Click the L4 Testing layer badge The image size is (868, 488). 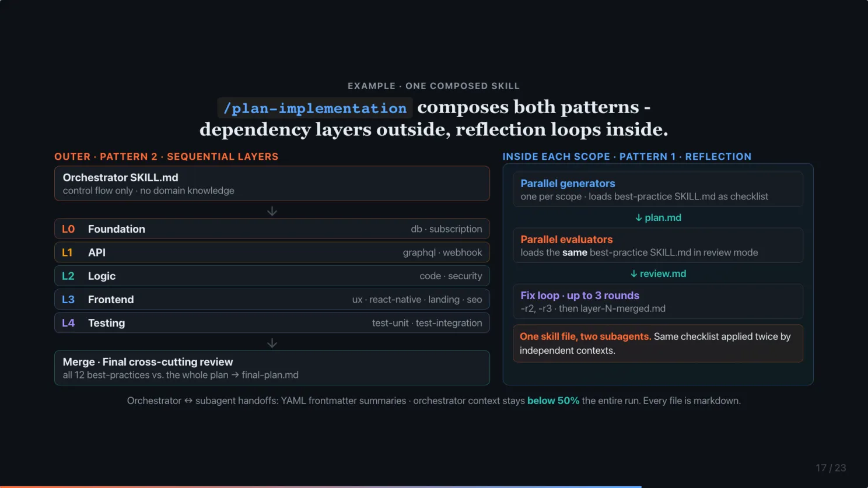click(x=68, y=322)
